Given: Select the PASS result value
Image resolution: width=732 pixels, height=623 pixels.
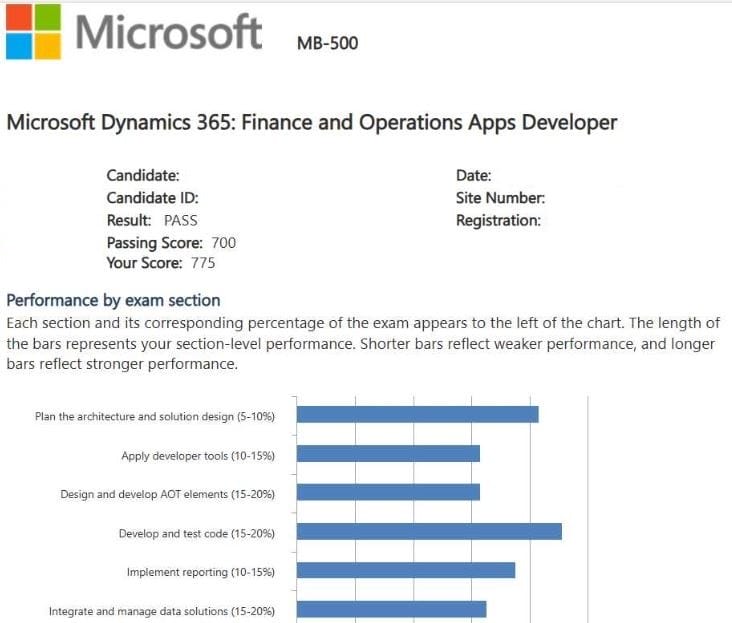Looking at the screenshot, I should (180, 220).
